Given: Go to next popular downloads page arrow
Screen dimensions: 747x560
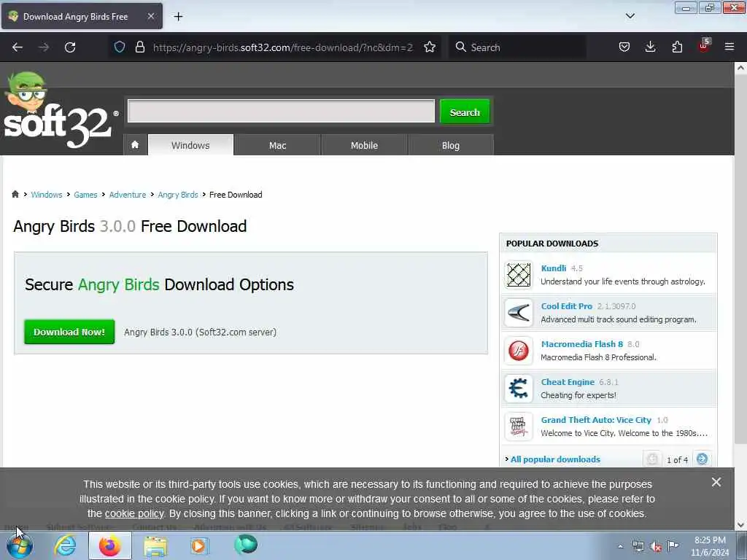Looking at the screenshot, I should [703, 459].
